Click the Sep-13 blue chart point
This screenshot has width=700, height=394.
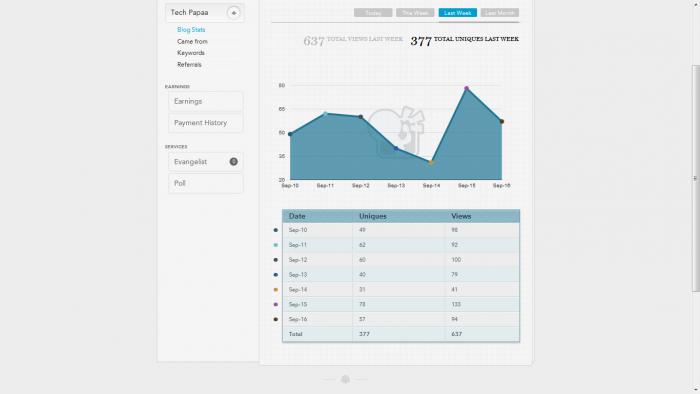tap(396, 148)
